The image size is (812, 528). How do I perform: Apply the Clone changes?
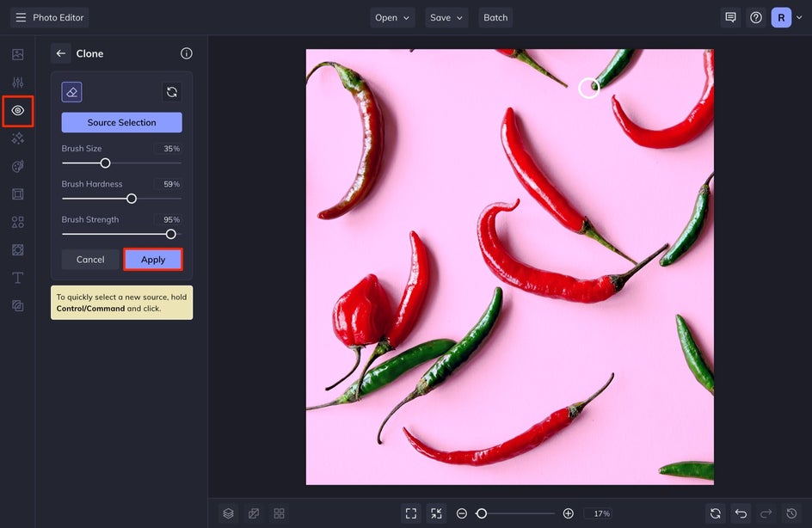tap(153, 260)
